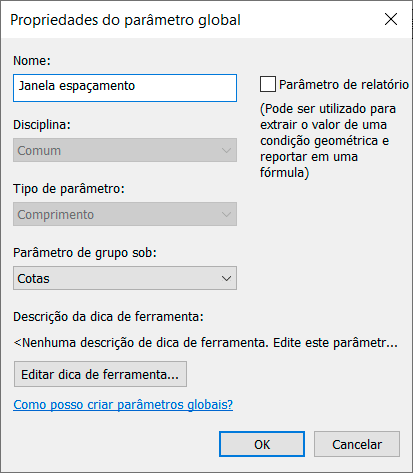Open the Como posso criar parâmetros globais link

pyautogui.click(x=123, y=404)
